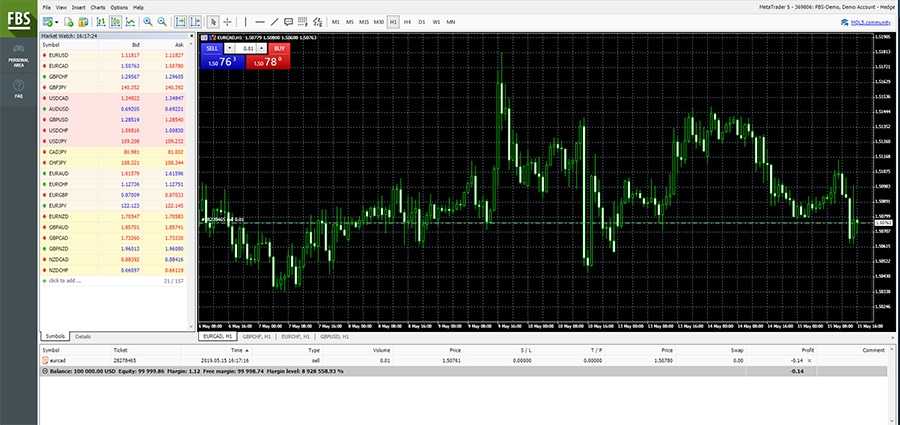This screenshot has width=900, height=425.
Task: Select the trendline drawing tool
Action: coord(275,21)
